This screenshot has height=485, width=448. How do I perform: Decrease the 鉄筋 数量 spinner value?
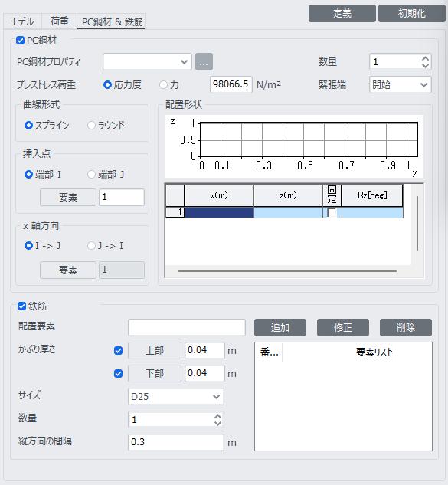[x=217, y=423]
